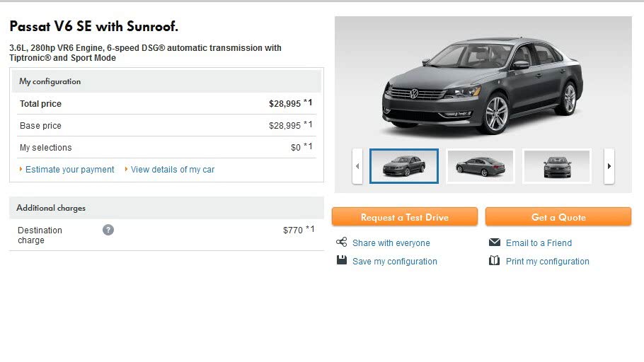Screen dimensions: 644x362
Task: Open View details of my car
Action: coord(173,170)
